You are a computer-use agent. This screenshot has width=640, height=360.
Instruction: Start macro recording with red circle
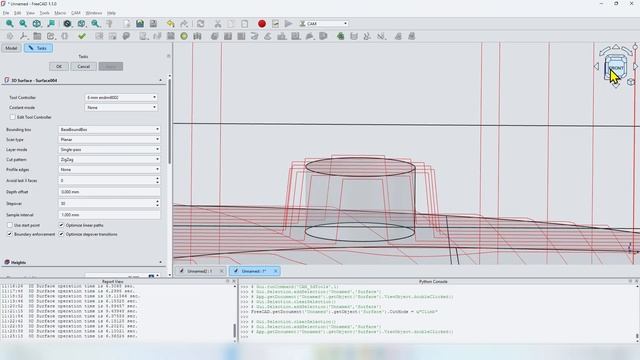point(262,24)
